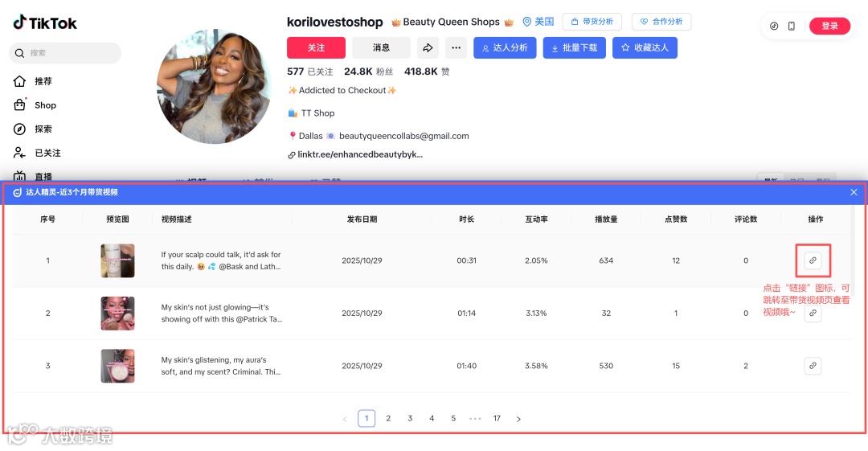
Task: Click the 美国 location label
Action: coord(538,22)
